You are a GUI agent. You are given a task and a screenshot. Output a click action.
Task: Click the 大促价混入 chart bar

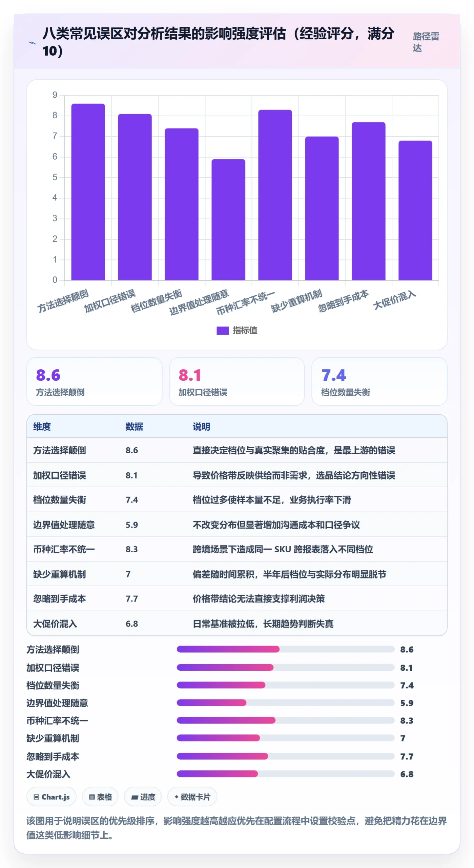click(415, 211)
